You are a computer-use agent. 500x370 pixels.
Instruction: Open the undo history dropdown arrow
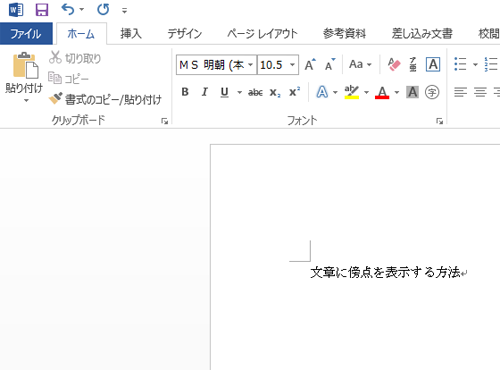pyautogui.click(x=82, y=10)
